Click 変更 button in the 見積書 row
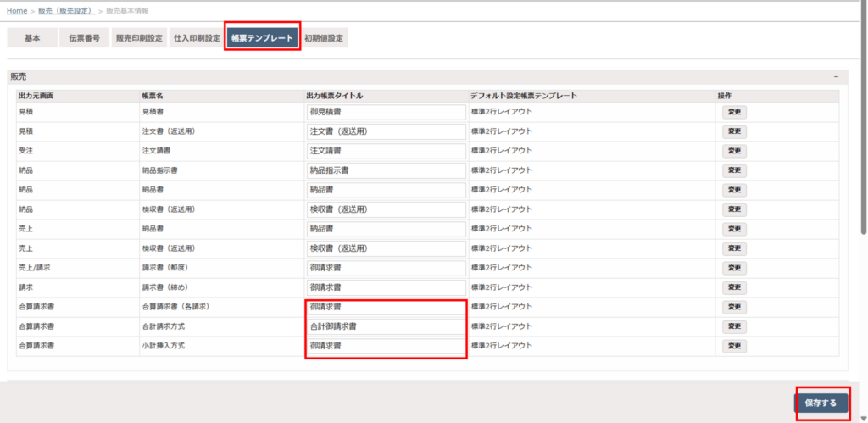 pos(734,111)
